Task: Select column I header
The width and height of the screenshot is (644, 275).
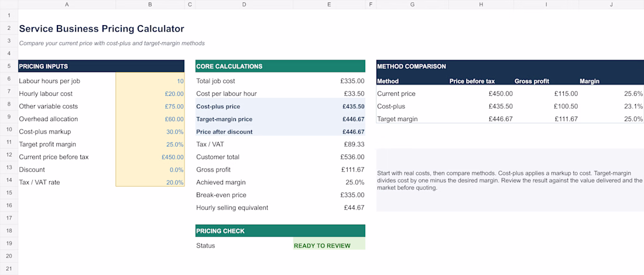Action: click(546, 5)
